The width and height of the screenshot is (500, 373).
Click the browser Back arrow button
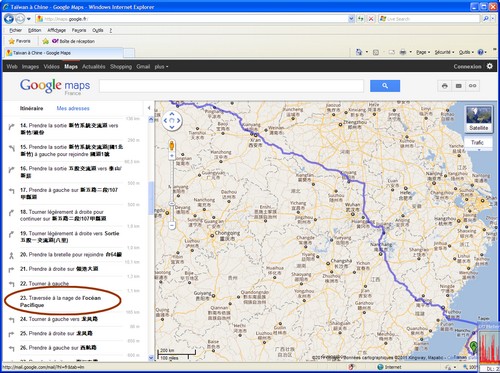(9, 19)
